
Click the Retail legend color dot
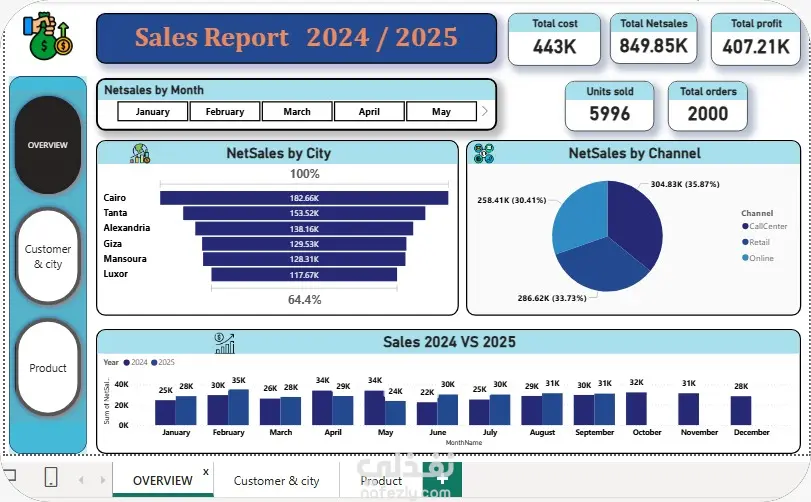point(745,242)
